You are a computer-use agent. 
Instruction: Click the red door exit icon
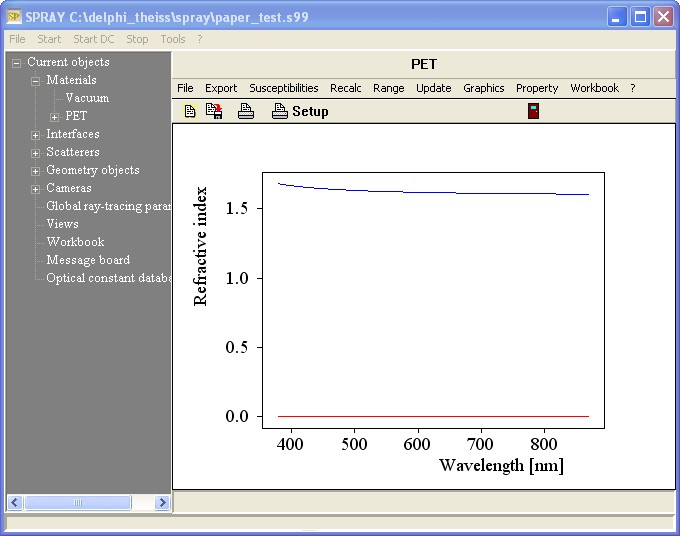(534, 111)
